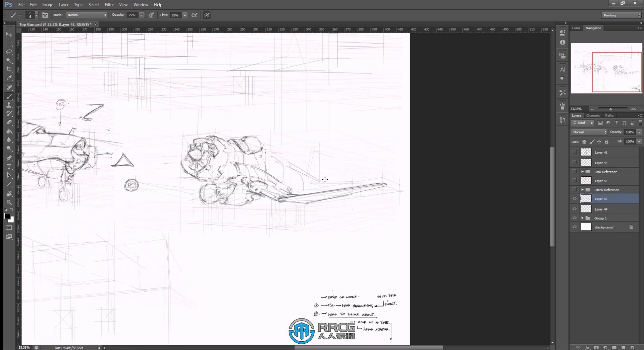Select the Pen tool
Viewport: 644px width, 350px height.
[9, 158]
